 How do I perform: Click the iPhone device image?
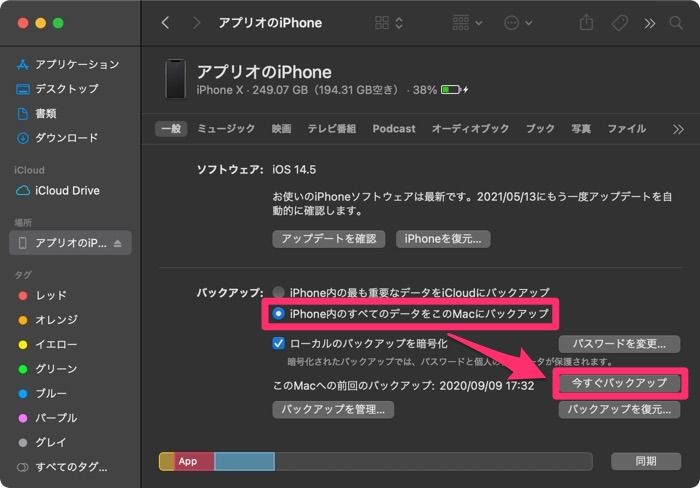[175, 79]
